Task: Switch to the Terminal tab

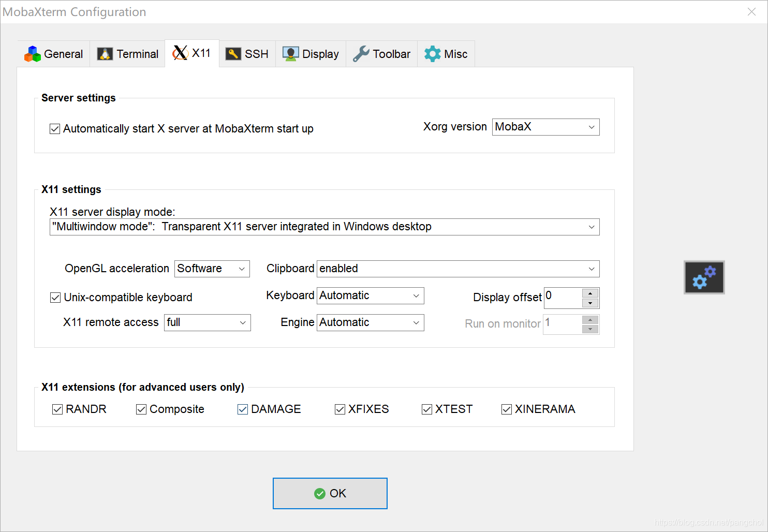Action: 128,54
